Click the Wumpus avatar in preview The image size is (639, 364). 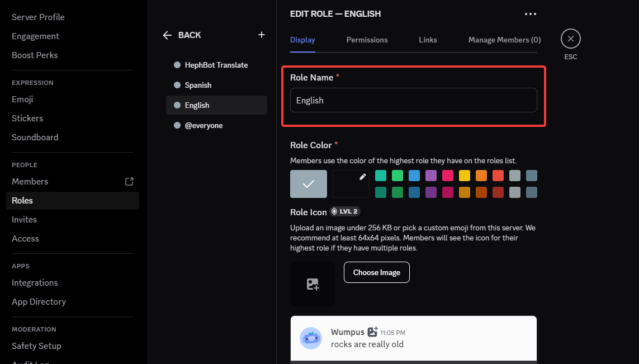[x=311, y=338]
